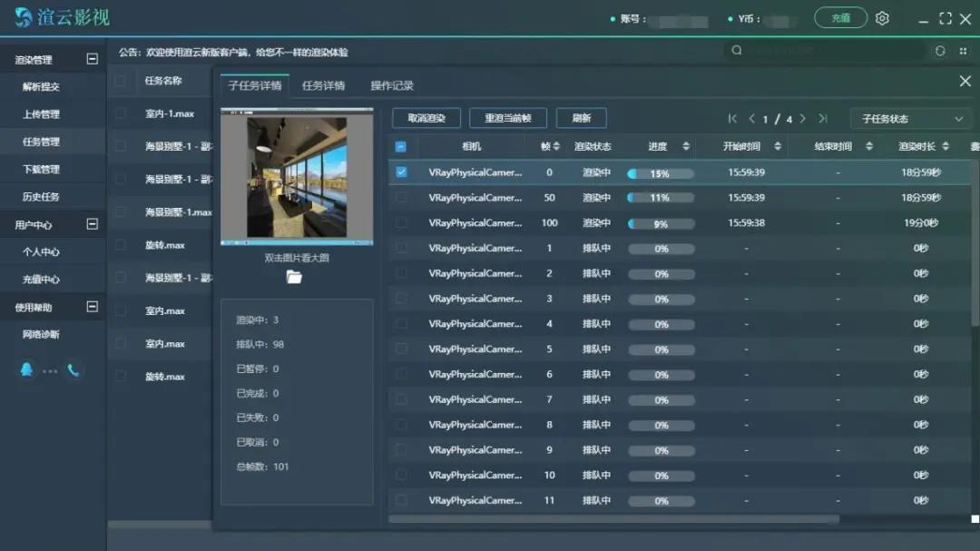The image size is (980, 551).
Task: Toggle the select-all checkbox in the 相机 header
Action: pos(401,146)
